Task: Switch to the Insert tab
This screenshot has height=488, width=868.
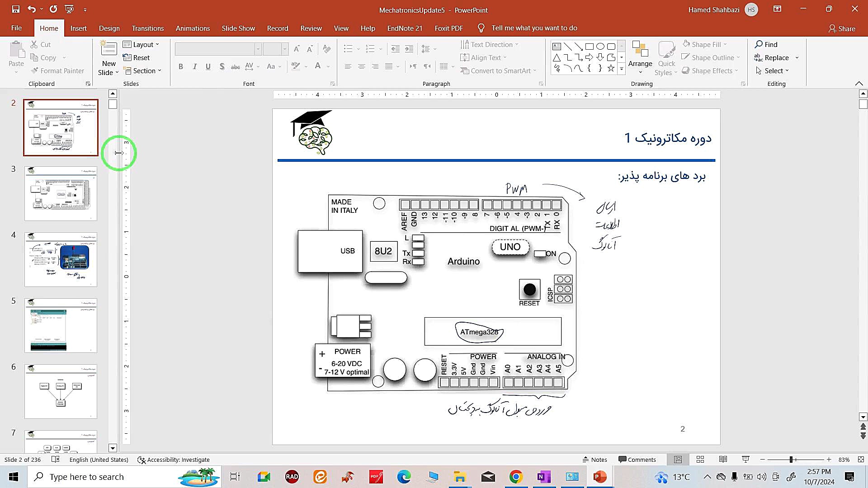Action: (78, 28)
